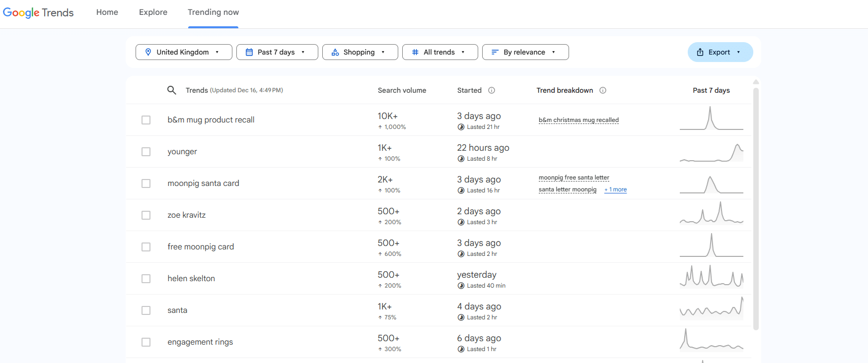Click the duration icon next to Lasted 40 min

pos(461,286)
